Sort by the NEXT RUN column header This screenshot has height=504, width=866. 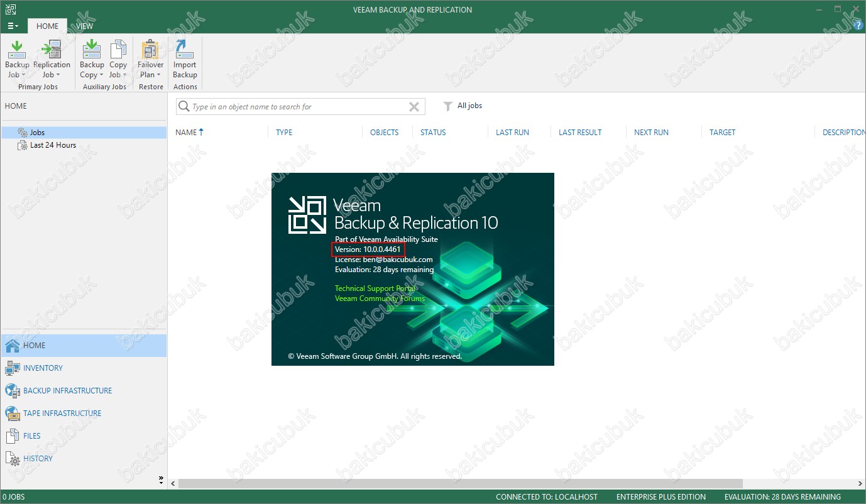coord(651,133)
